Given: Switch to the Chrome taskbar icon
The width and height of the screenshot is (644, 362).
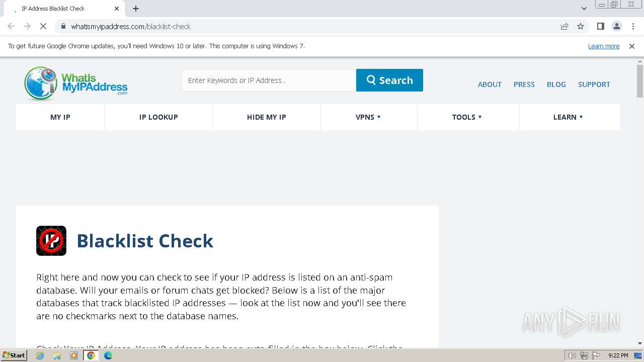Looking at the screenshot, I should (91, 355).
